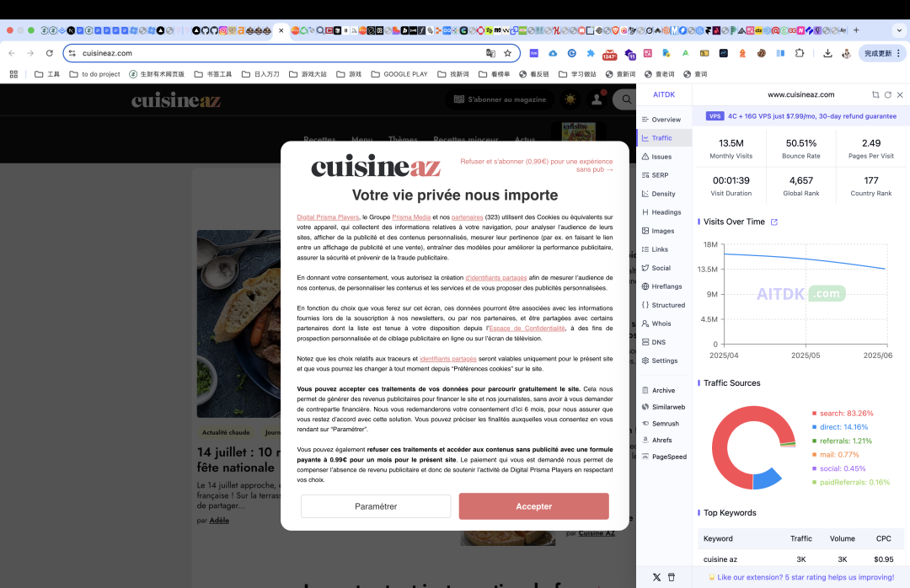Click the translate page icon
Screen dimensions: 910x588
click(490, 53)
